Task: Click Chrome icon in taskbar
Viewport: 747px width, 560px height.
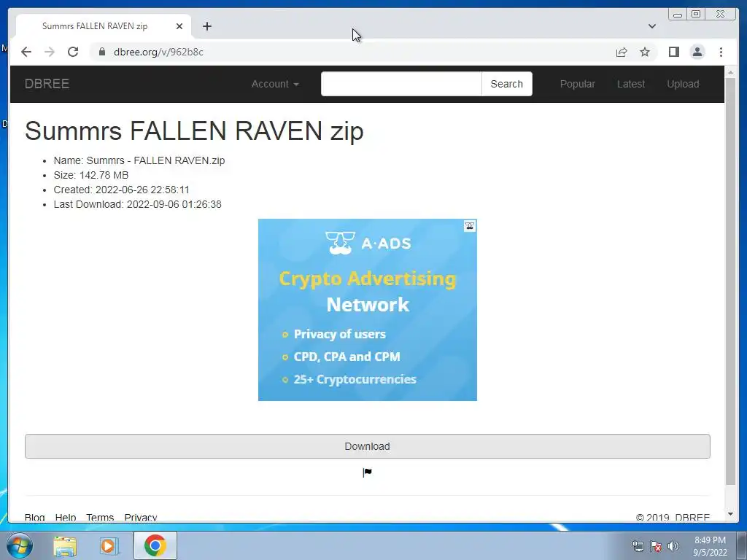Action: 155,545
